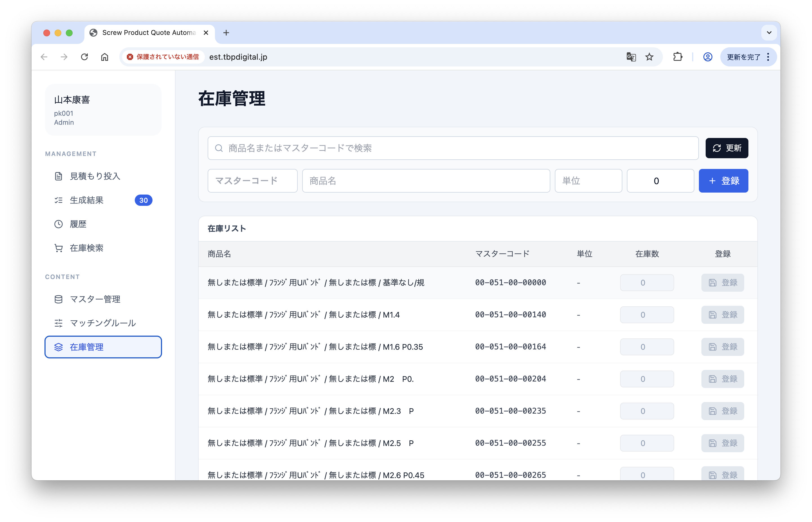
Task: Open the browser extensions puzzle icon
Action: pos(678,57)
